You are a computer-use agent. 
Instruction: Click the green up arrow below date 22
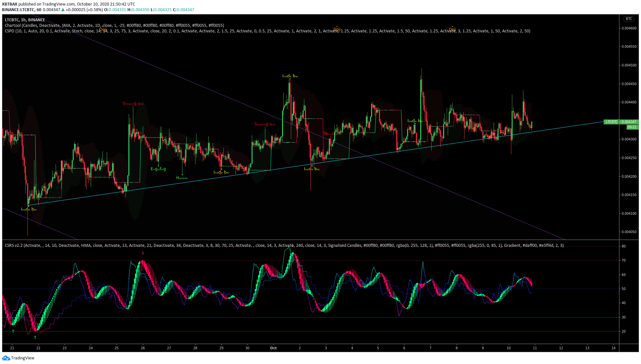35,337
